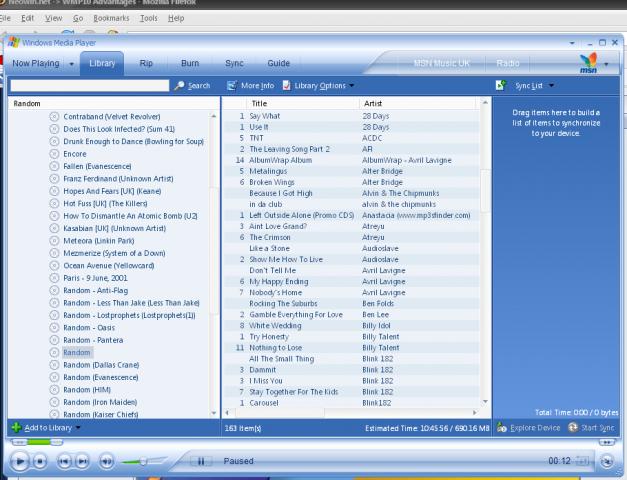The height and width of the screenshot is (480, 627).
Task: Click the More Info button label
Action: pos(258,86)
